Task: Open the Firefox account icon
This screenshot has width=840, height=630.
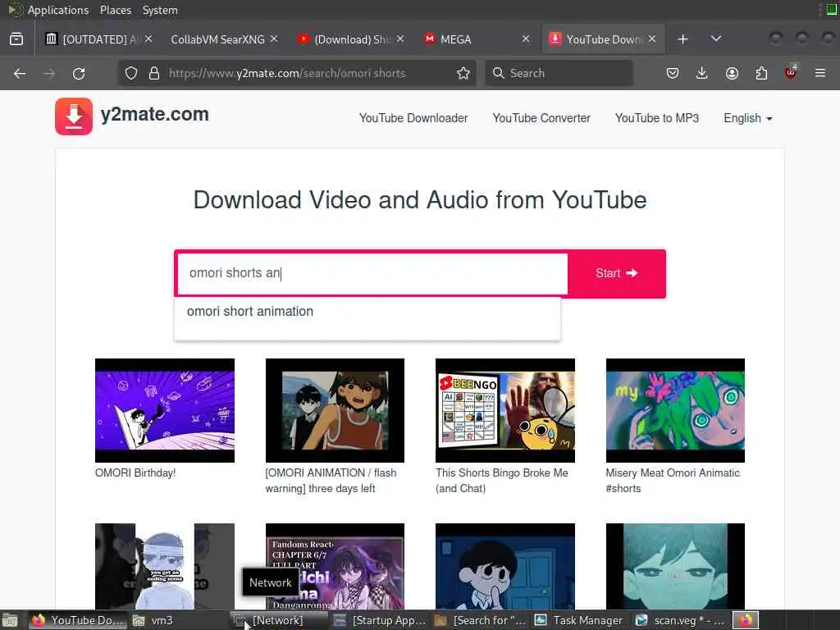Action: (x=732, y=73)
